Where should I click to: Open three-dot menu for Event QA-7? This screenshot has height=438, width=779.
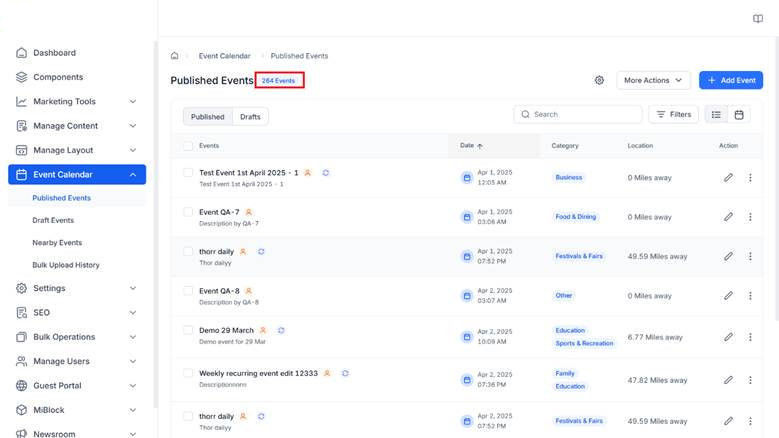[x=750, y=217]
